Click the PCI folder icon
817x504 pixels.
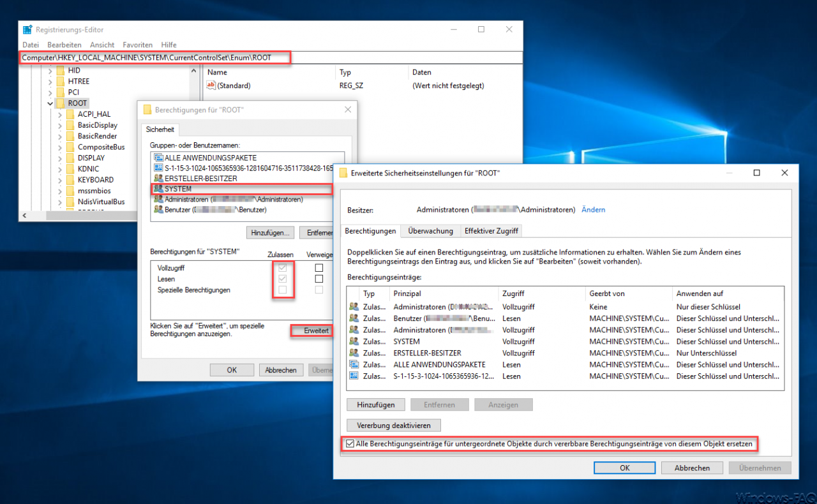(x=61, y=92)
